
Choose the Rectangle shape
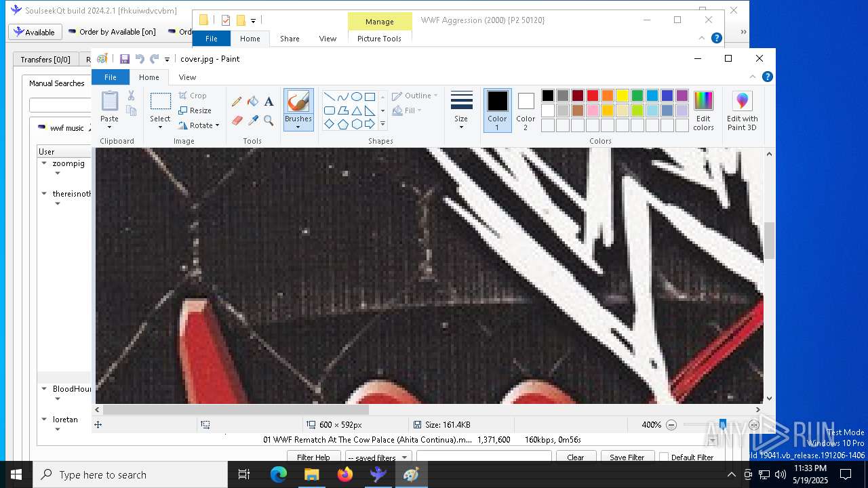click(x=370, y=97)
